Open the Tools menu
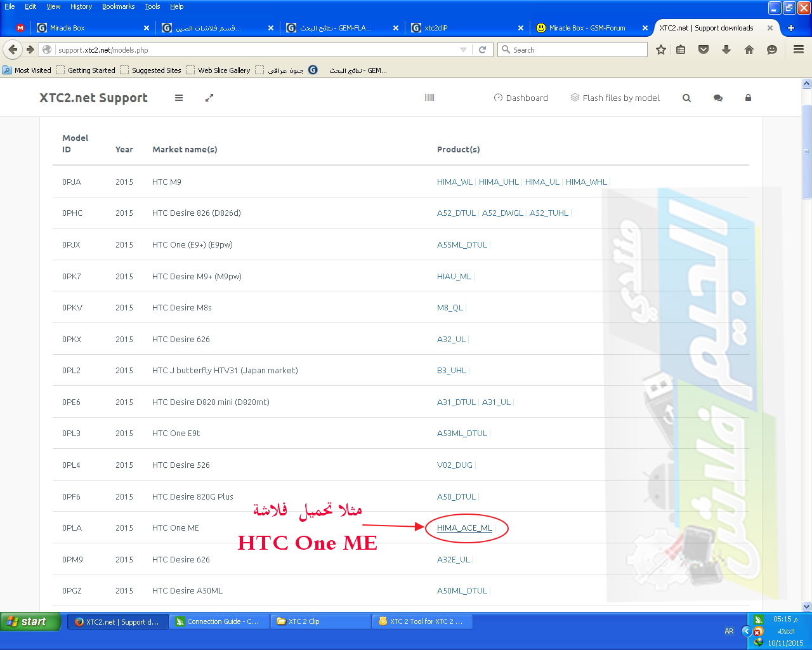The image size is (812, 650). pyautogui.click(x=152, y=6)
